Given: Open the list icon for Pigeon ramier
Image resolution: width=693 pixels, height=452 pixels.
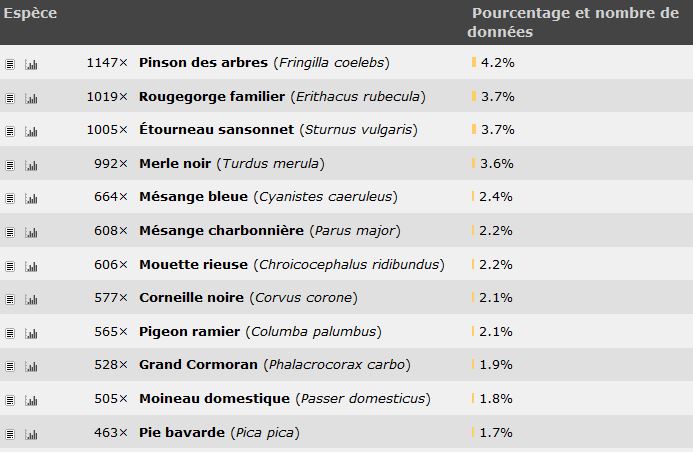Looking at the screenshot, I should pos(10,333).
